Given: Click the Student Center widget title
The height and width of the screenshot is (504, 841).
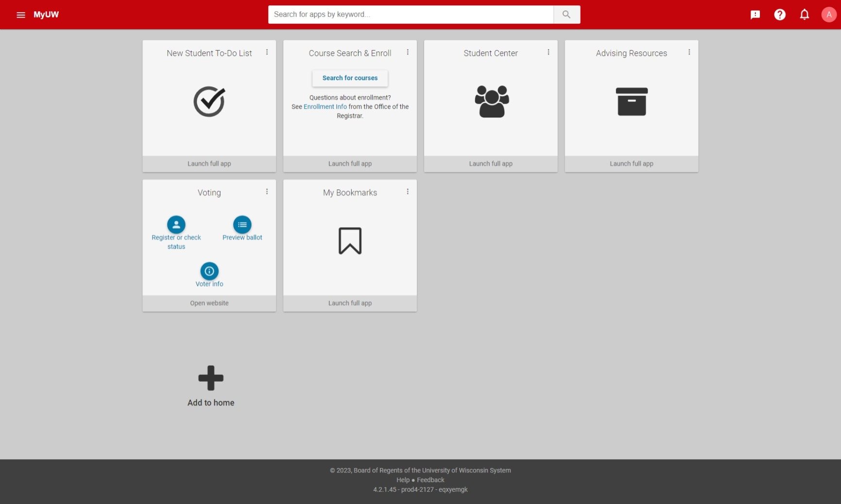Looking at the screenshot, I should pyautogui.click(x=491, y=53).
